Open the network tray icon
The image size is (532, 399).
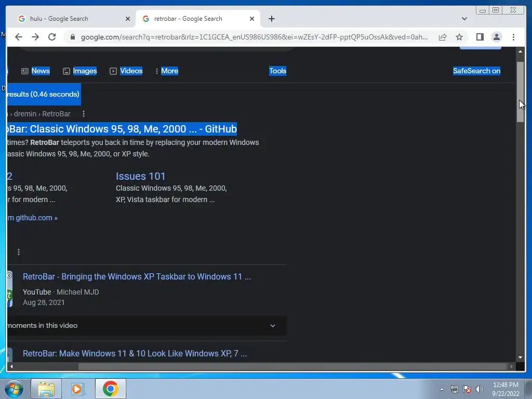pos(454,389)
